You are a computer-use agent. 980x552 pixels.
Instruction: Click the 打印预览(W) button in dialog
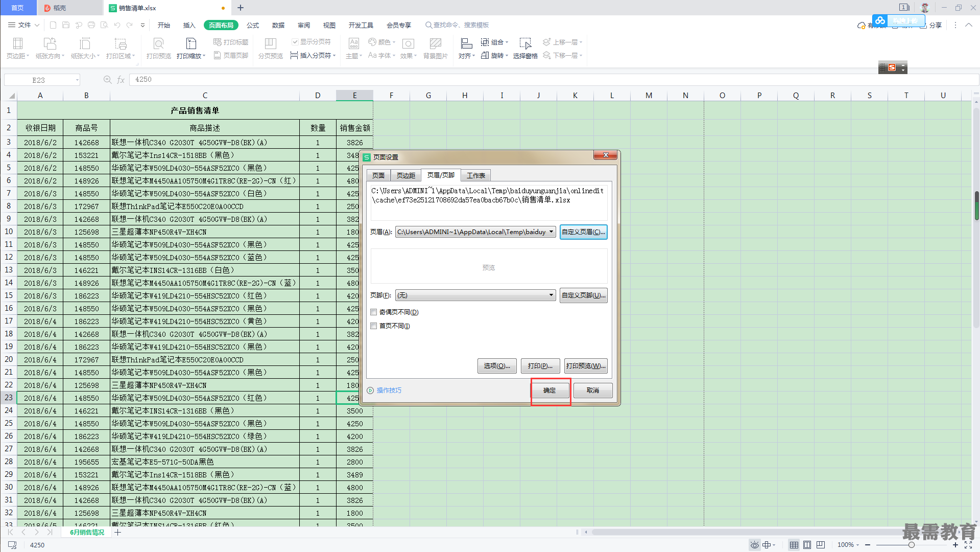[x=586, y=366]
